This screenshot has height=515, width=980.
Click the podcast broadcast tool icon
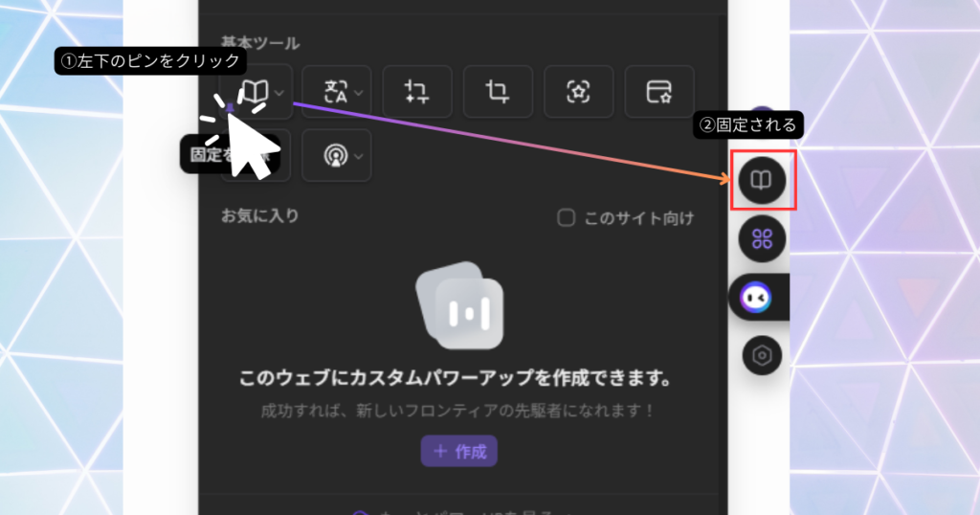coord(328,155)
